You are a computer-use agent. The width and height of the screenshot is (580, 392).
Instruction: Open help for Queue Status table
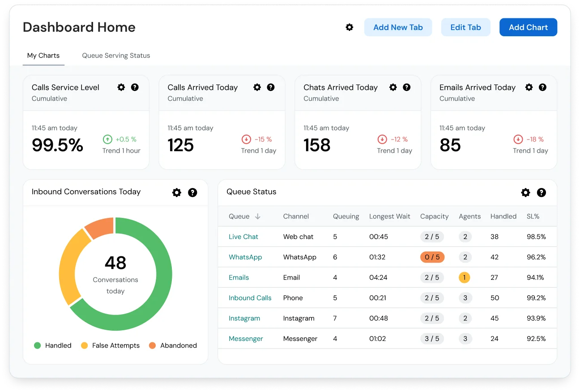(541, 192)
